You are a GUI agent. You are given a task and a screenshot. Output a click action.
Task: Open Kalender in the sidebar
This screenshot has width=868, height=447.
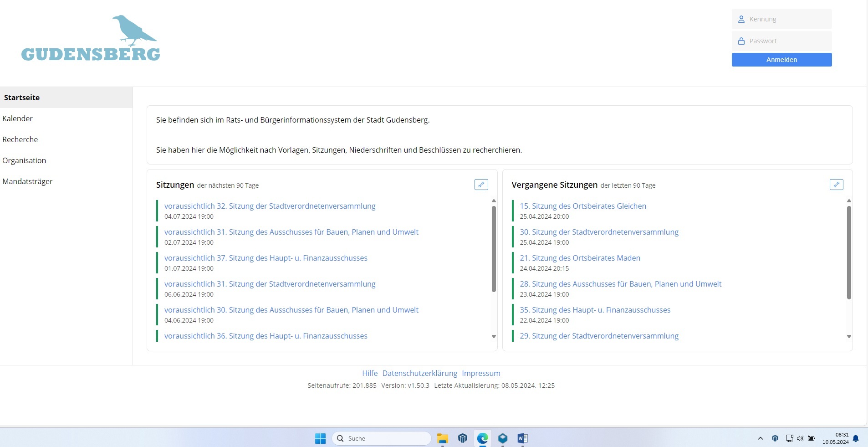tap(18, 118)
